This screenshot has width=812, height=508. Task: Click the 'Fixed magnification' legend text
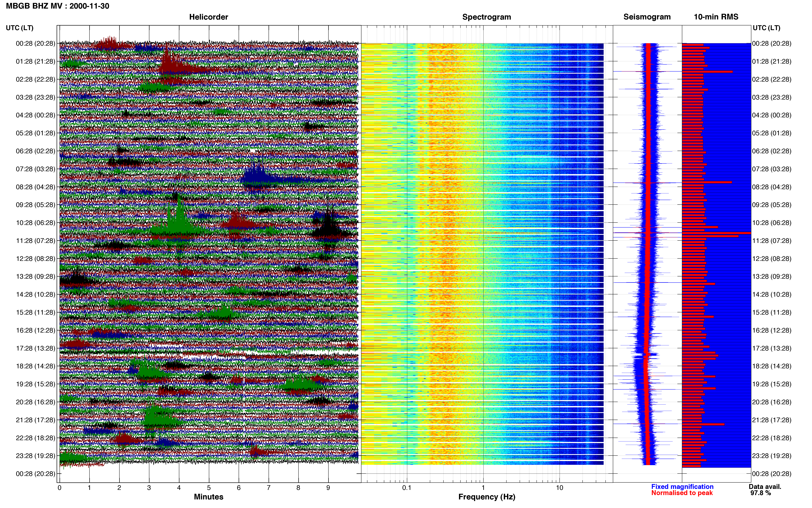682,486
